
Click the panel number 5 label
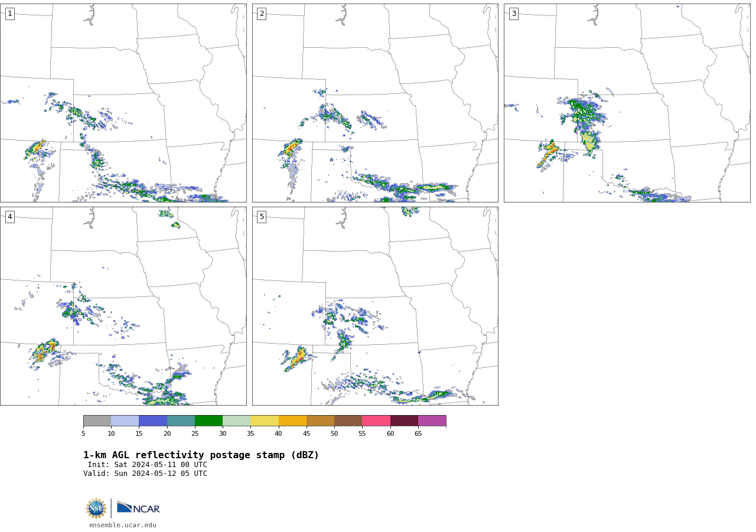point(262,217)
